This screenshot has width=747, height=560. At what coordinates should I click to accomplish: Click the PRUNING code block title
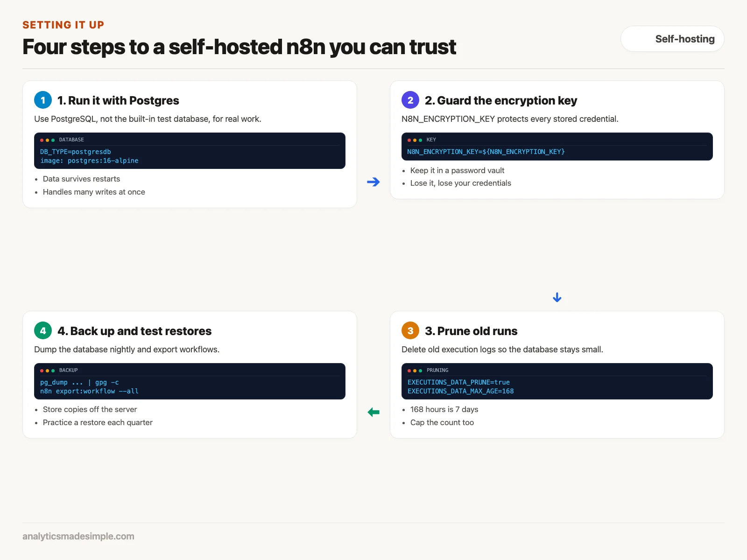(437, 370)
